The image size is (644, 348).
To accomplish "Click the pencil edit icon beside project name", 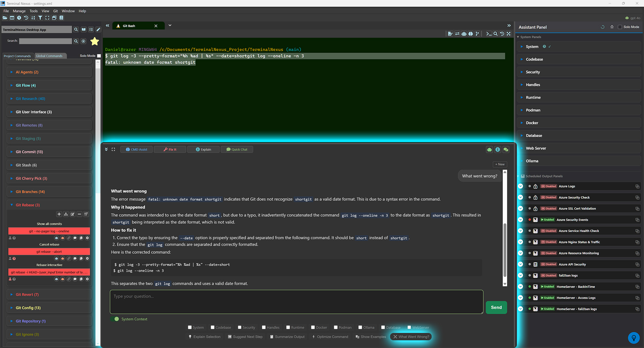I will pyautogui.click(x=98, y=30).
